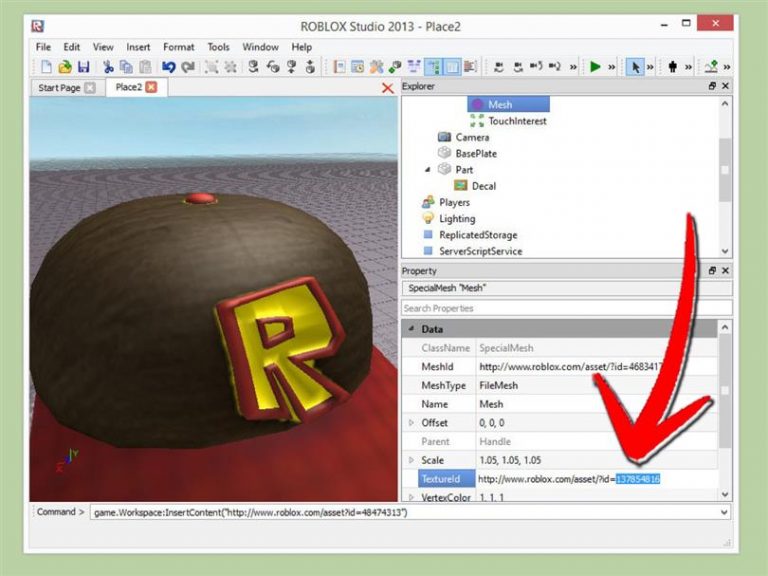This screenshot has width=768, height=576.
Task: Open the Command bar history dropdown
Action: (724, 512)
